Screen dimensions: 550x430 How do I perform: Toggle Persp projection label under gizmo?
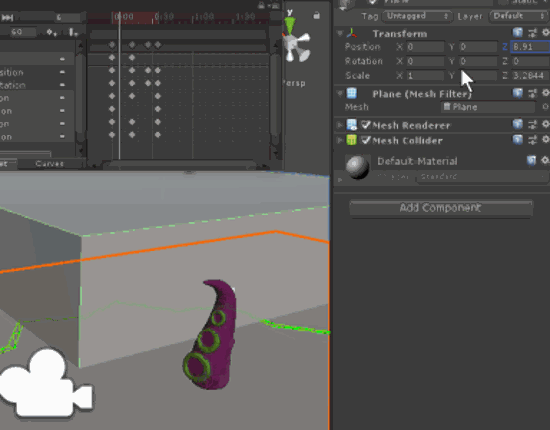[x=294, y=83]
